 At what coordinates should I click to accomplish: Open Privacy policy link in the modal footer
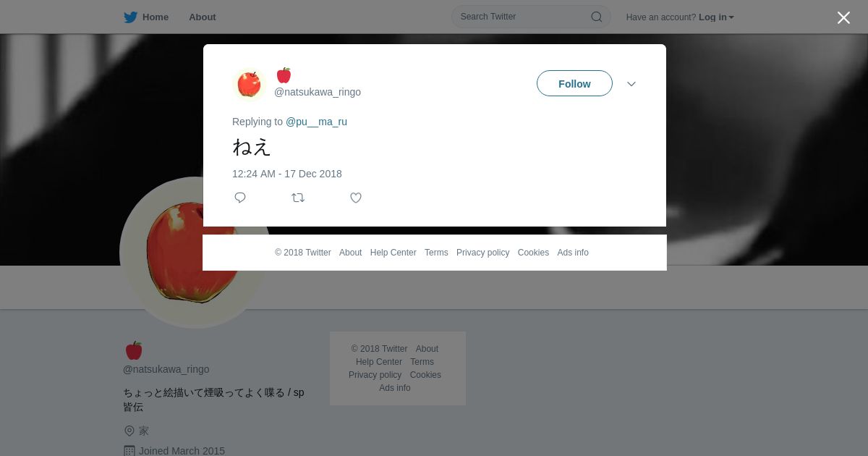483,253
